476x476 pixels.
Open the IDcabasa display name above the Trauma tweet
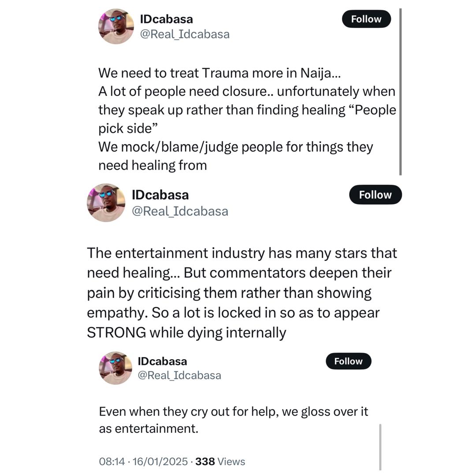click(166, 19)
